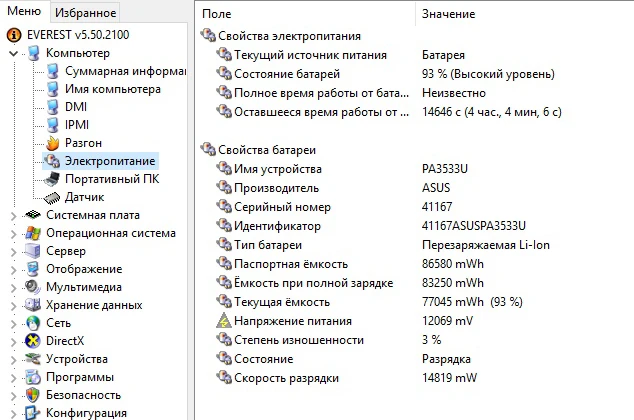Expand the Безопасность node
Image resolution: width=634 pixels, height=420 pixels.
(x=13, y=396)
